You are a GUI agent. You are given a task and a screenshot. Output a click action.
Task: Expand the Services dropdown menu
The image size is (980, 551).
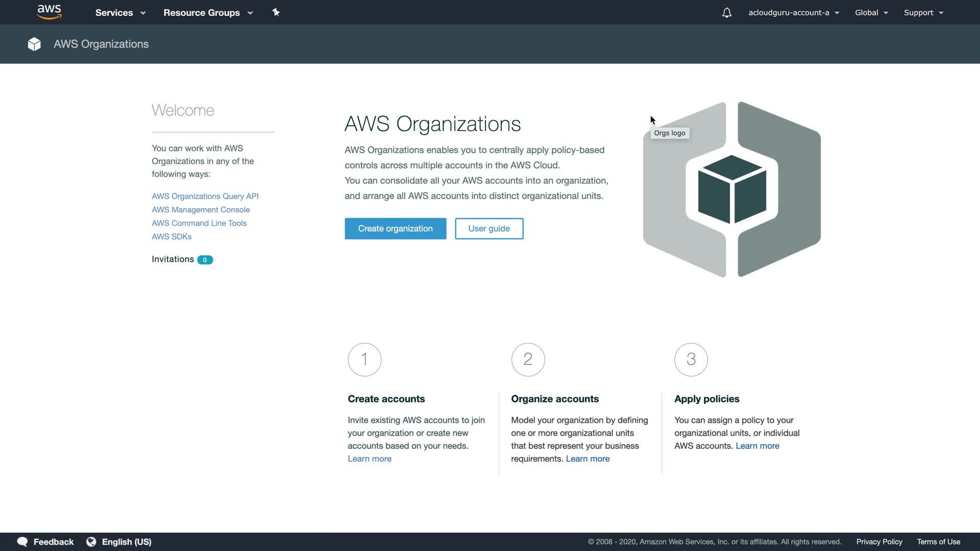[x=120, y=13]
